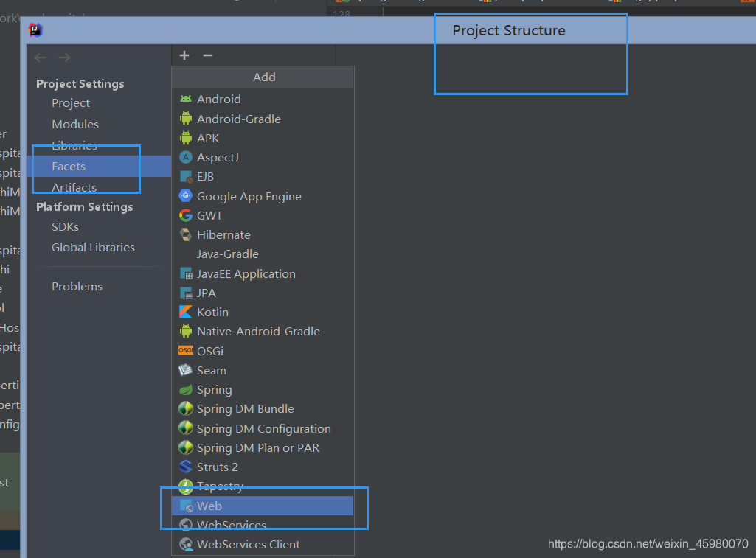This screenshot has height=558, width=756.
Task: Click the Android-Gradle robot icon
Action: (x=186, y=119)
